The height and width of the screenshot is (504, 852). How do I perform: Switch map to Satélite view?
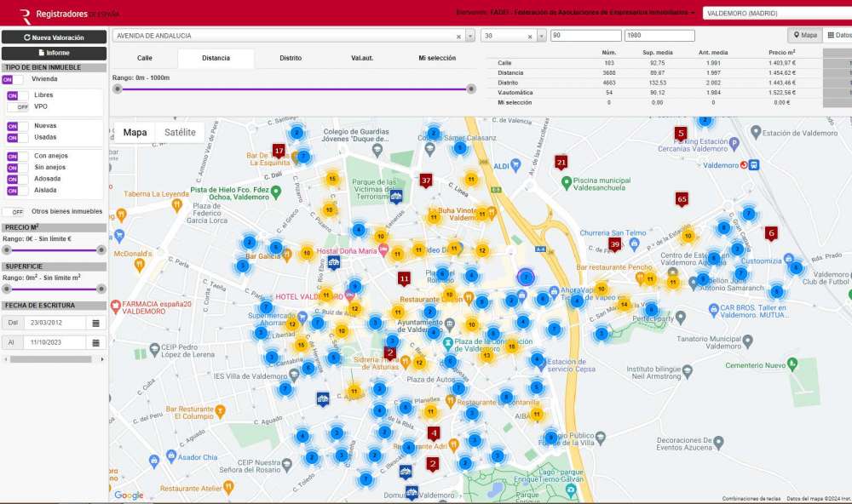pos(180,133)
